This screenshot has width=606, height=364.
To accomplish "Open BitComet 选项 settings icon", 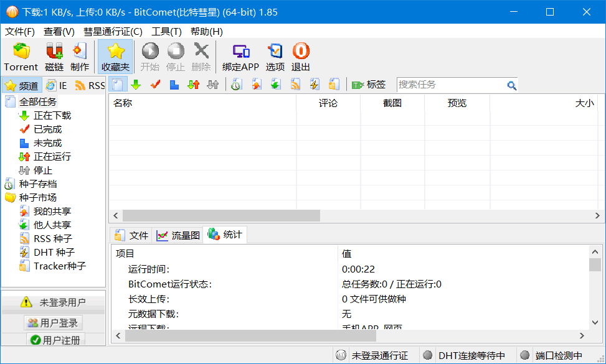I will (275, 56).
